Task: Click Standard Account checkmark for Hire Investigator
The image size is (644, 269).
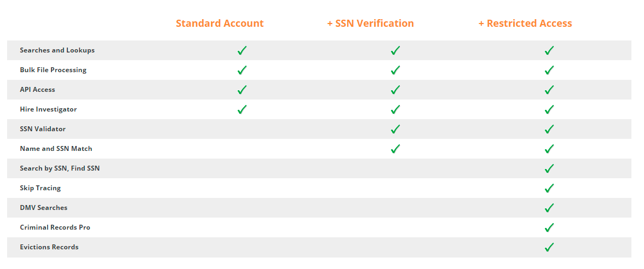Action: 242,109
